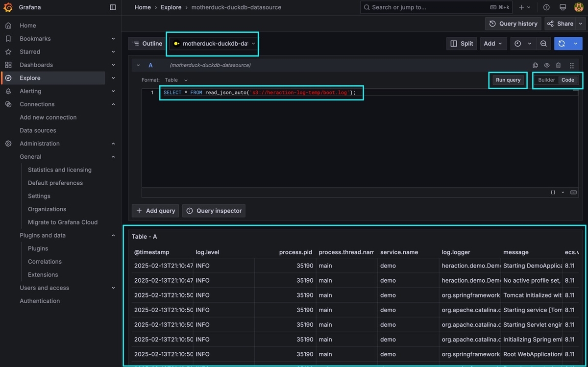Viewport: 588px width, 367px height.
Task: Collapse the Administration sidebar section chevron
Action: [x=113, y=144]
